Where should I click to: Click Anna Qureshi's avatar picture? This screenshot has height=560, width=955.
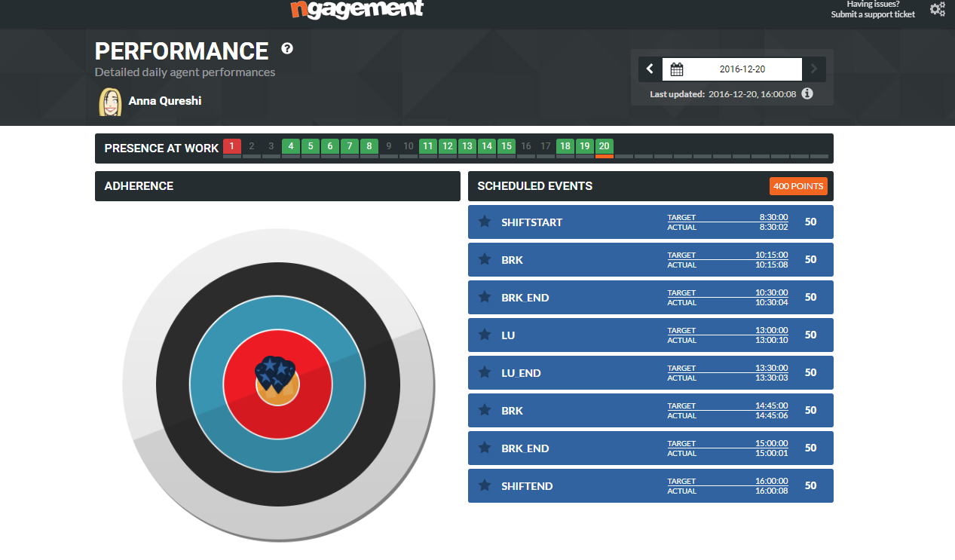tap(110, 102)
